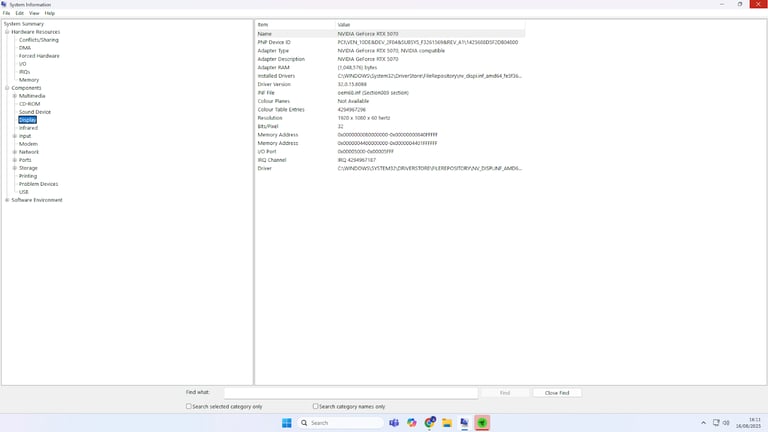
Task: Select the System Information taskbar icon
Action: (x=464, y=423)
